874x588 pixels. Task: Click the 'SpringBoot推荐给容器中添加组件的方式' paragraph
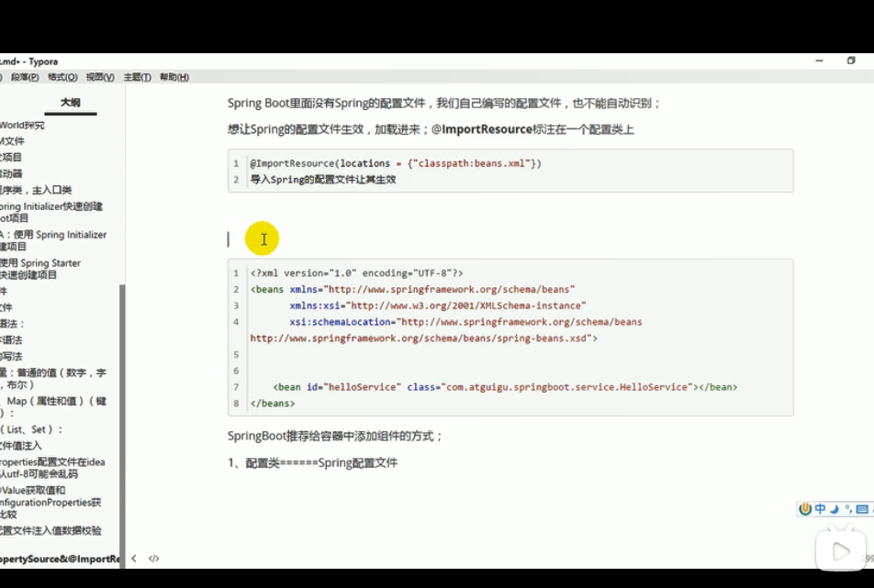click(x=334, y=436)
